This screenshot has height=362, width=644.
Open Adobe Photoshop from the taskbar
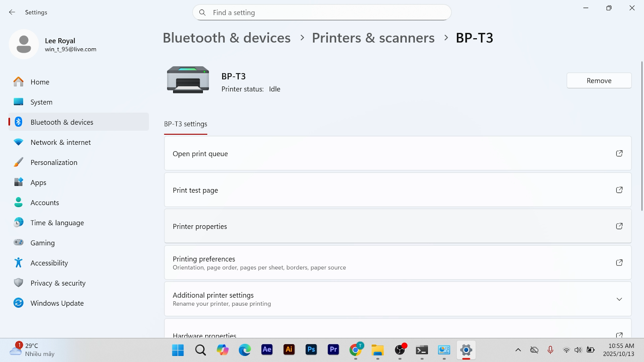(311, 350)
